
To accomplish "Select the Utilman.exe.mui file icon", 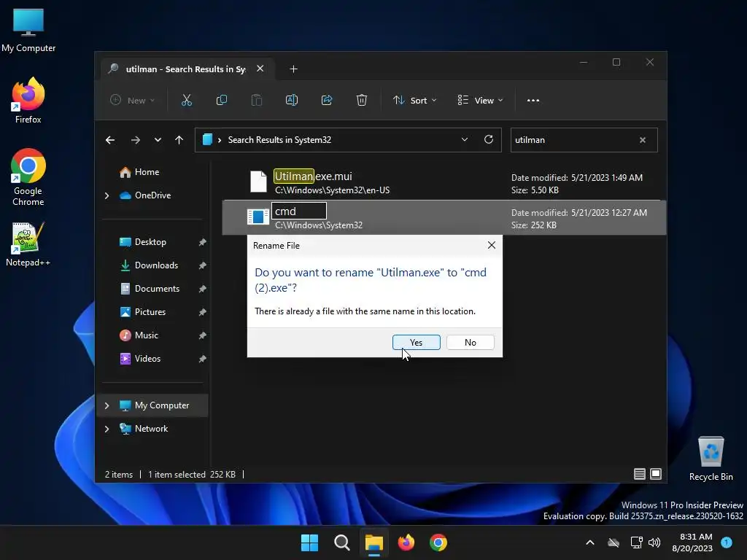I will click(258, 182).
